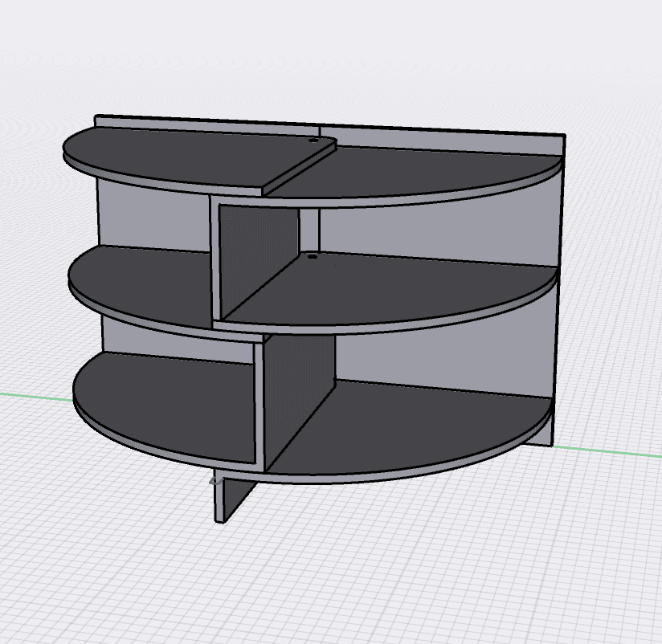Click the small hole on the raised top-left panel

click(313, 140)
